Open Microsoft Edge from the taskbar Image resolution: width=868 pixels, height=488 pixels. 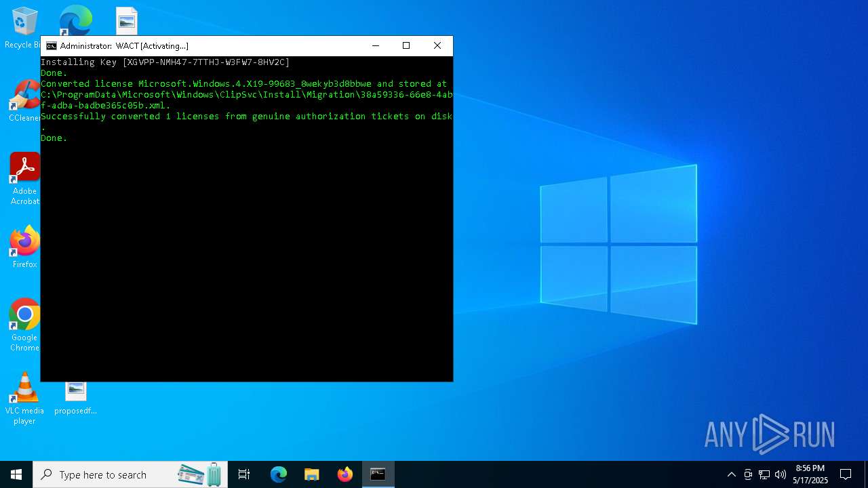pyautogui.click(x=279, y=474)
